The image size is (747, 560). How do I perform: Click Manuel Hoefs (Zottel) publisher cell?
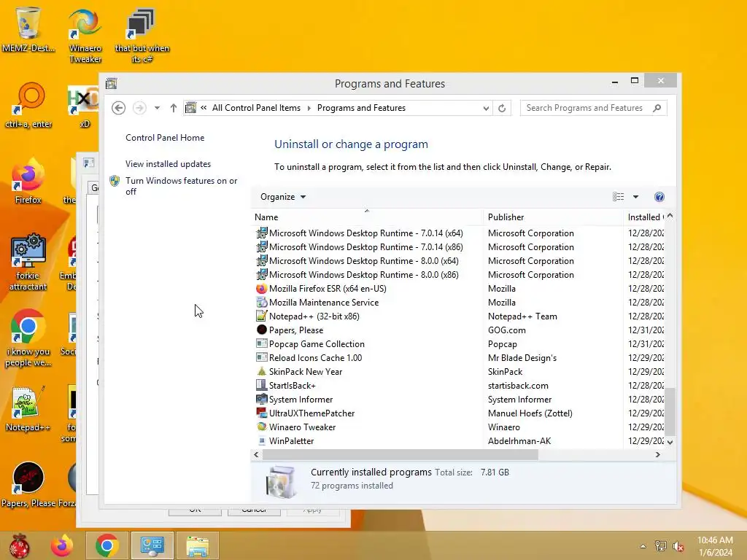(530, 413)
